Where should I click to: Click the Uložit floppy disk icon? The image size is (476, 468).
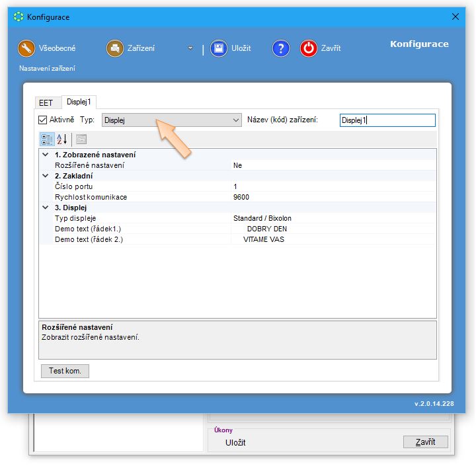click(219, 48)
